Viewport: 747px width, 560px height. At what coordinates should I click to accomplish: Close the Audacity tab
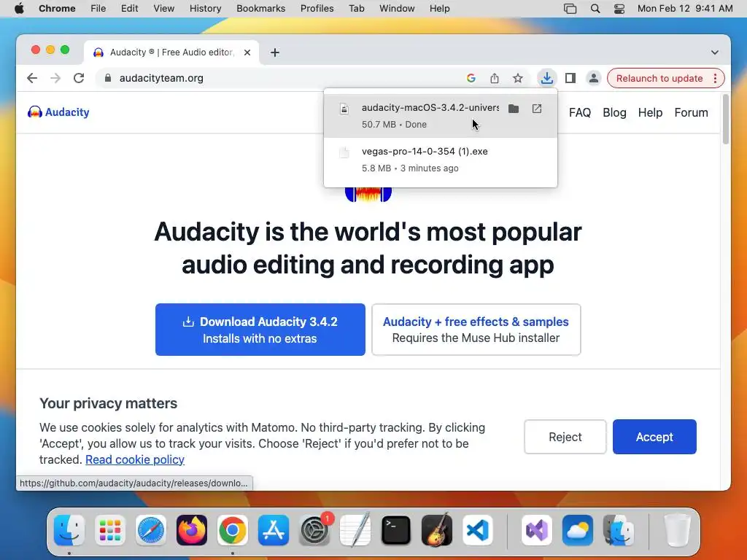[x=247, y=52]
